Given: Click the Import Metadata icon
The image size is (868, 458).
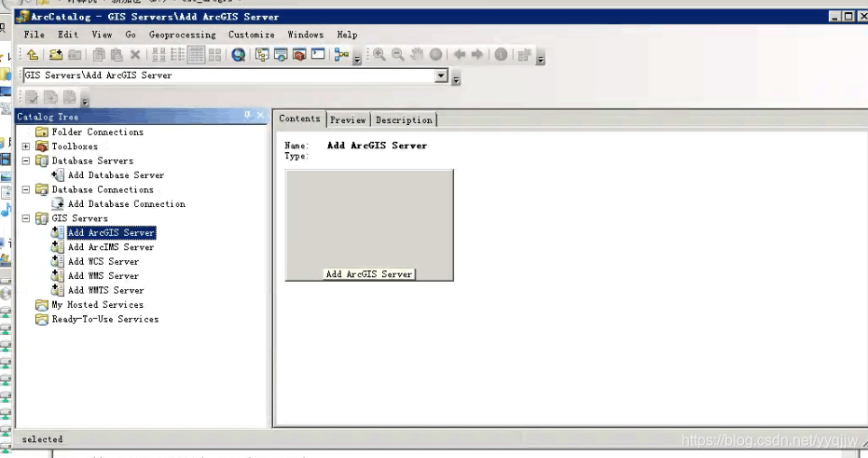Looking at the screenshot, I should pos(70,97).
